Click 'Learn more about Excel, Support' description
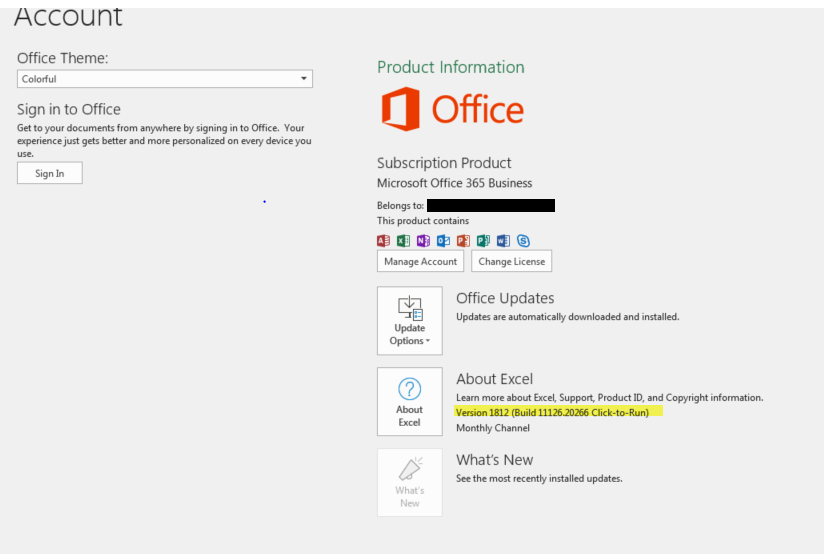 (x=610, y=398)
